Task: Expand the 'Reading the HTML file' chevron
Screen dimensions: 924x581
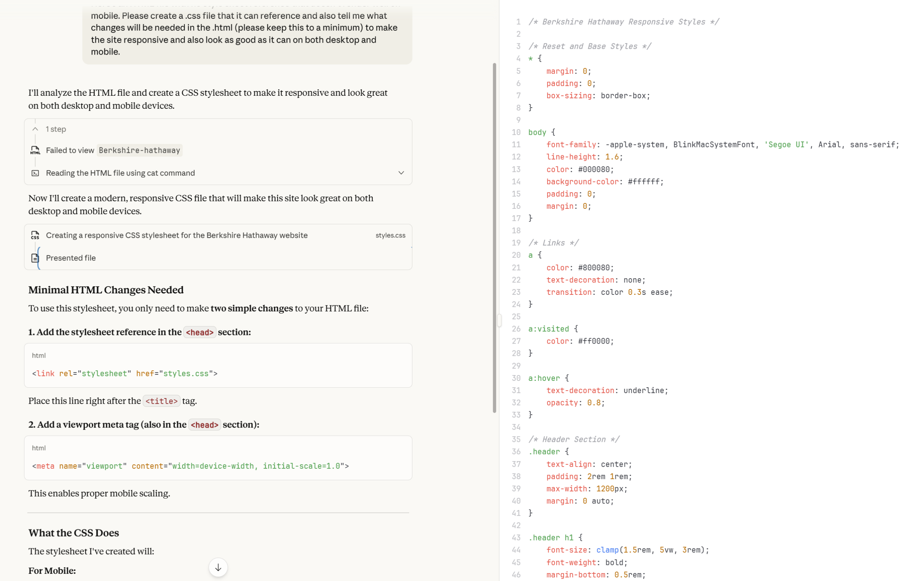Action: 401,173
